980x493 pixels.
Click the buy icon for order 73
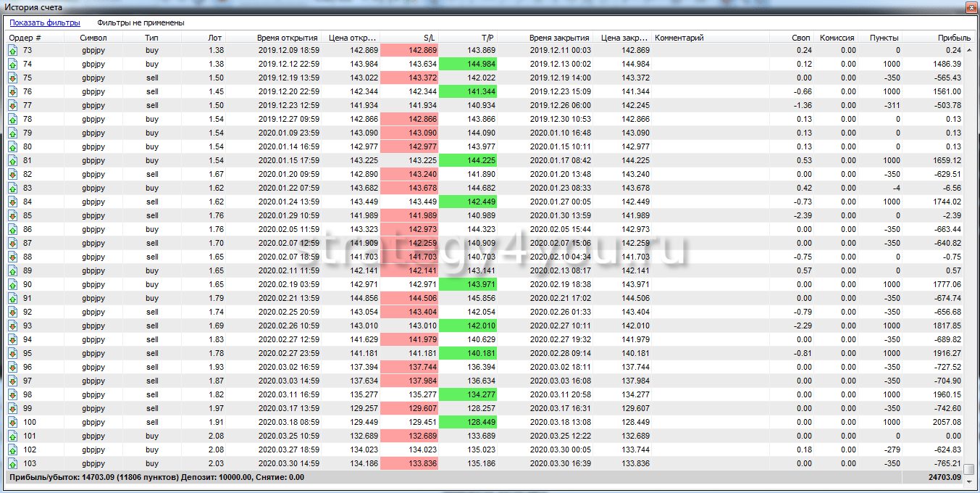click(x=12, y=50)
